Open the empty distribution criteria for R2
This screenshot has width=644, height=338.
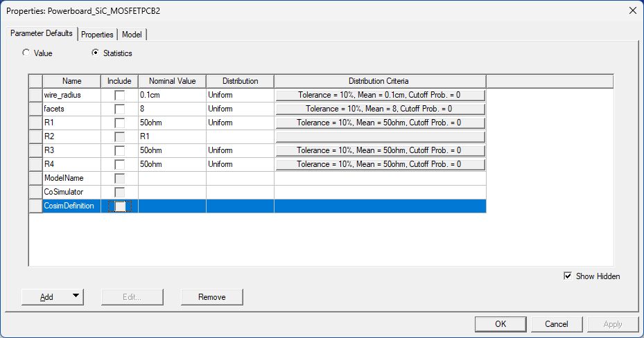(381, 137)
